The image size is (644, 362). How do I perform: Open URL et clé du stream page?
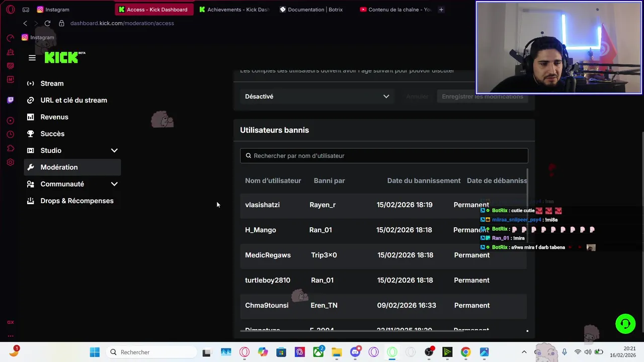[72, 100]
